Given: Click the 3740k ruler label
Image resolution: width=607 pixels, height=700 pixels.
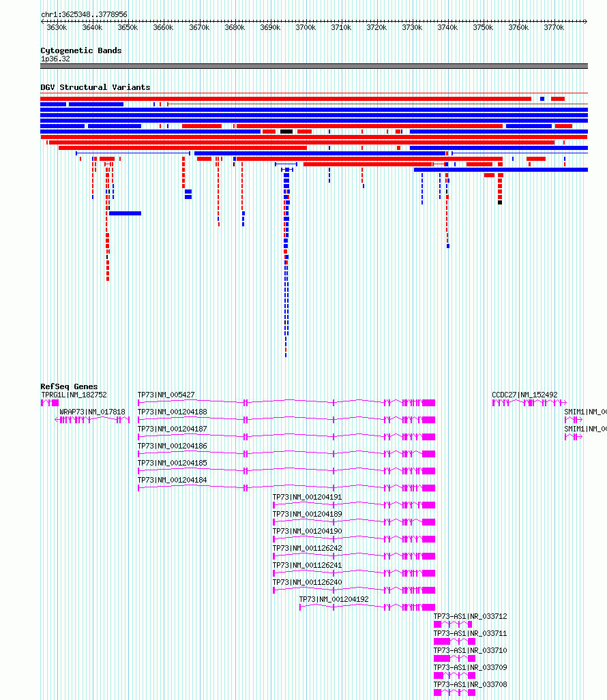Looking at the screenshot, I should 447,28.
